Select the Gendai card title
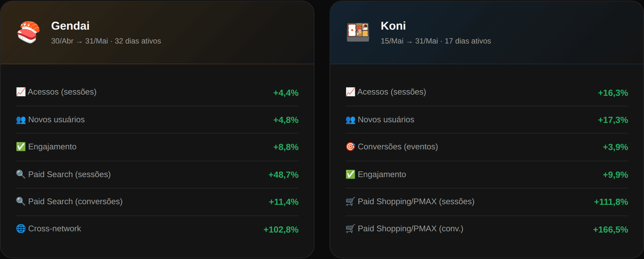 point(70,26)
